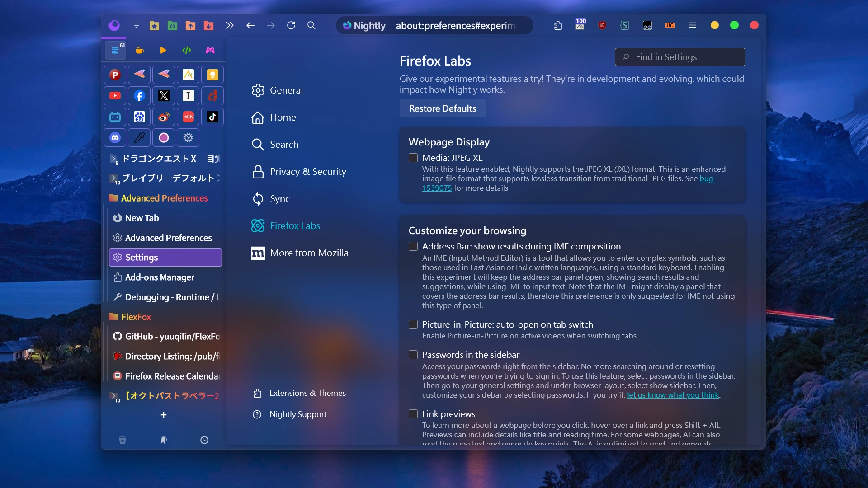Click the history clock icon in sidebar
The height and width of the screenshot is (488, 868).
click(204, 440)
